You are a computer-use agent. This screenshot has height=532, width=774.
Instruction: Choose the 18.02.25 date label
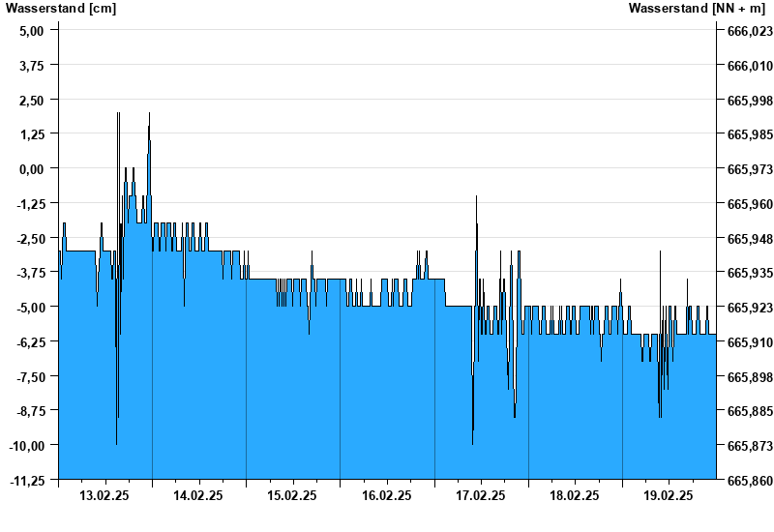point(575,496)
